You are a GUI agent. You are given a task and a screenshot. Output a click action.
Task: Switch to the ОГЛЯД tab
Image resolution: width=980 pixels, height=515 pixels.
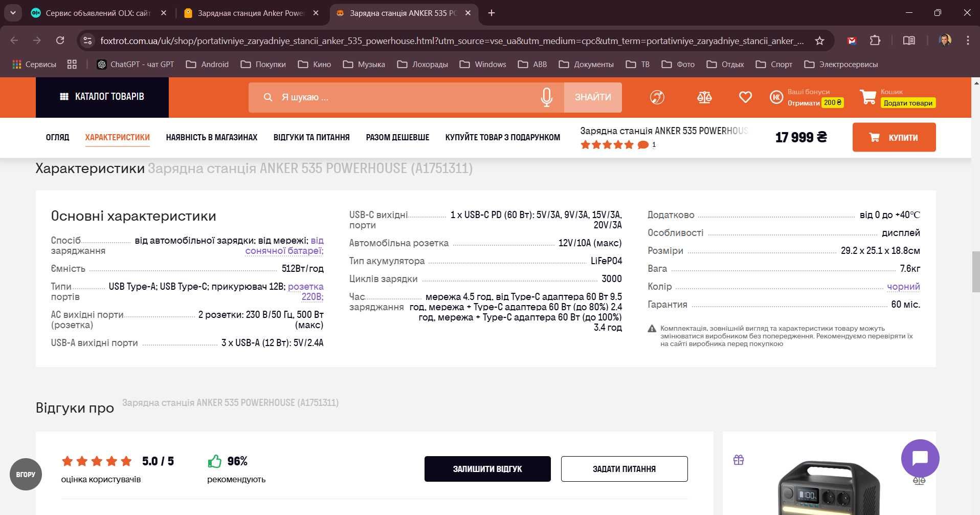tap(57, 137)
